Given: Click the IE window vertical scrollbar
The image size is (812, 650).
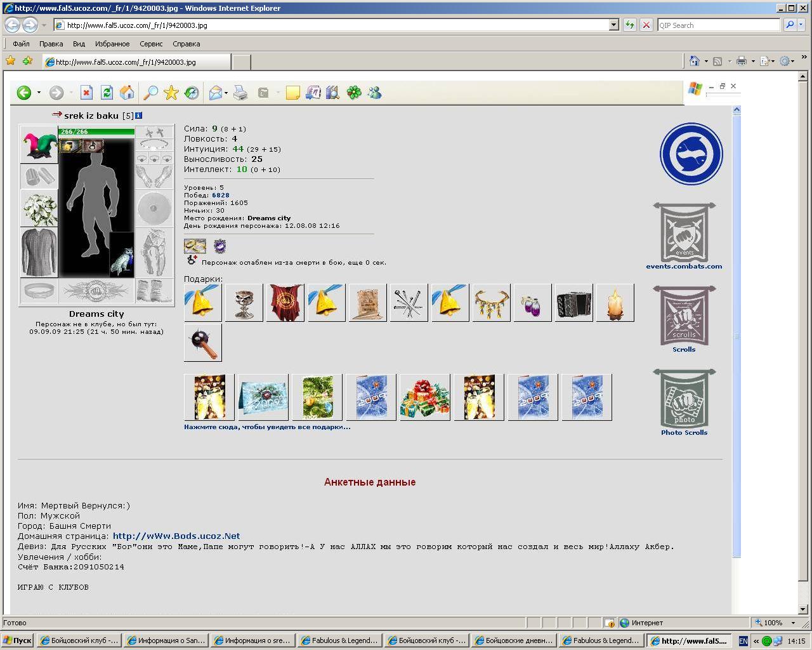Looking at the screenshot, I should tap(802, 343).
